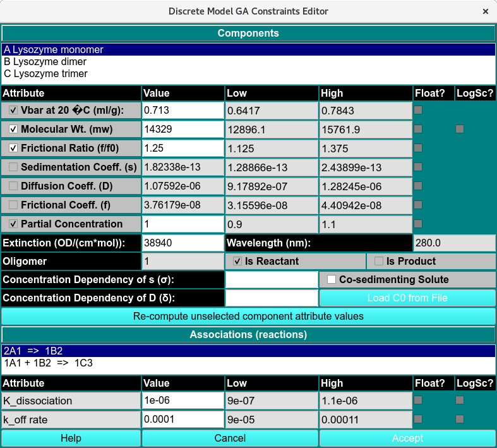497x448 pixels.
Task: Toggle LogSc? box for Molecular Wt. row
Action: coord(460,129)
